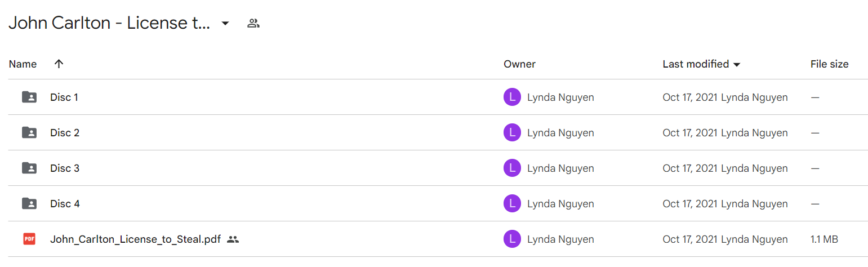Click the Disc 3 shared folder icon
Screen dimensions: 868x267
(29, 168)
